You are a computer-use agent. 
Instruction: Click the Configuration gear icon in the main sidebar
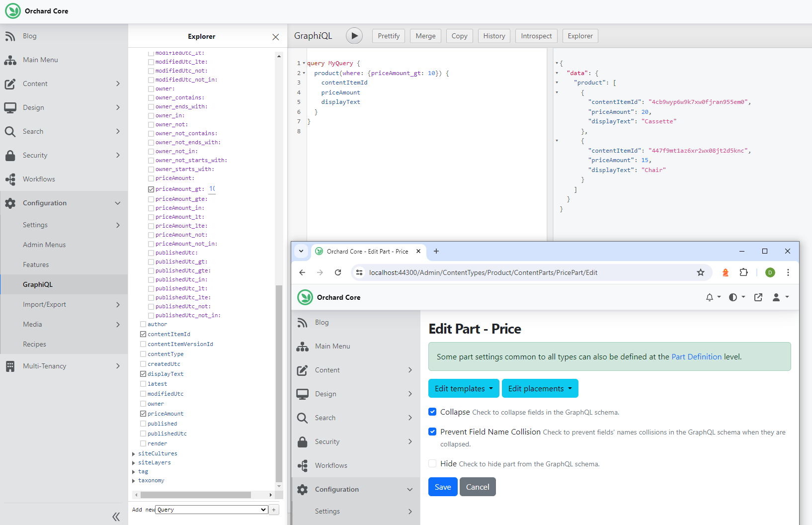tap(10, 203)
